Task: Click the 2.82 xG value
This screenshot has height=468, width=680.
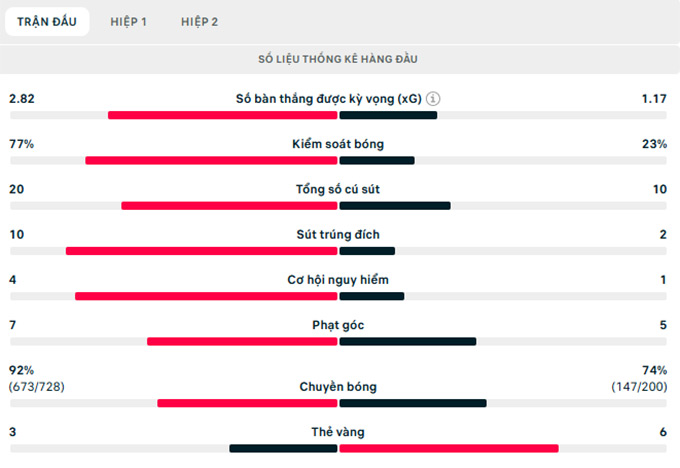Action: pos(22,99)
